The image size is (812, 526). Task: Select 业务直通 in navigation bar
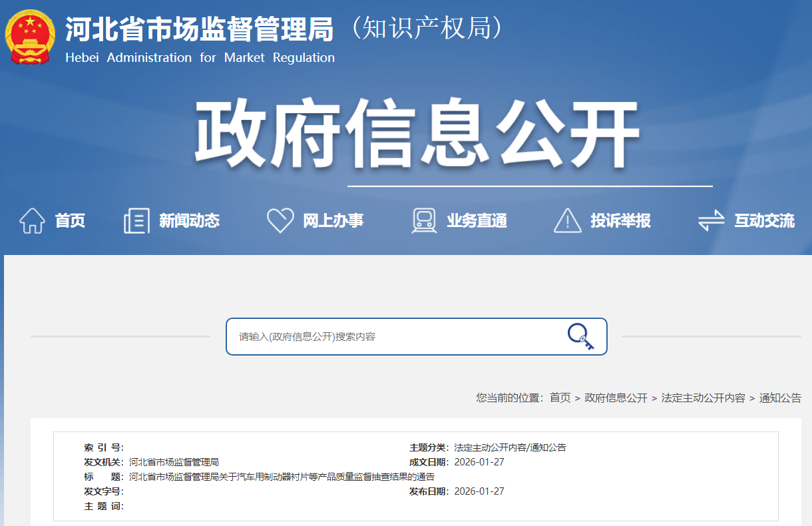(x=477, y=220)
